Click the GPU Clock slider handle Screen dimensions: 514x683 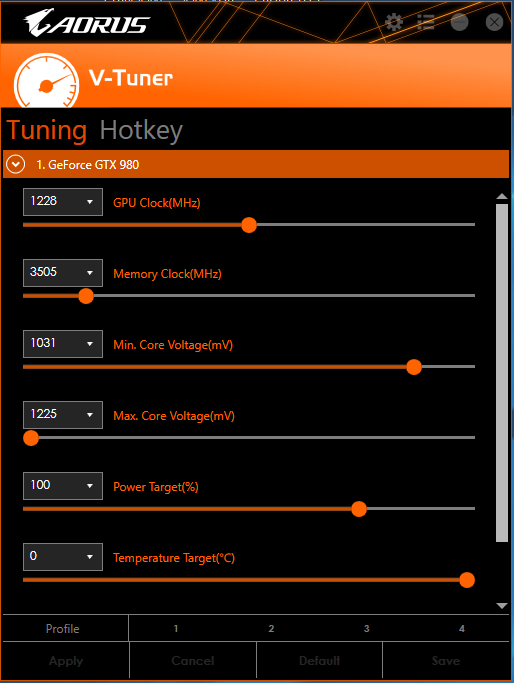(249, 225)
